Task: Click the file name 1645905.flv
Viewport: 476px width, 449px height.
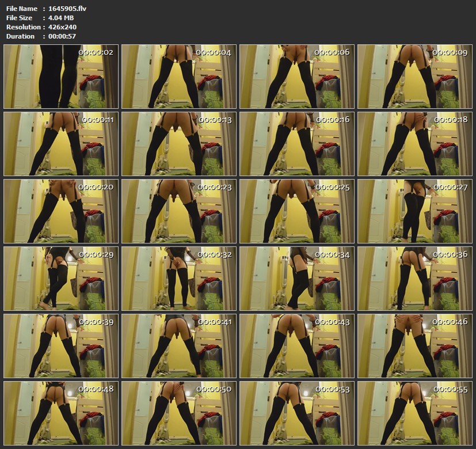Action: click(x=67, y=9)
